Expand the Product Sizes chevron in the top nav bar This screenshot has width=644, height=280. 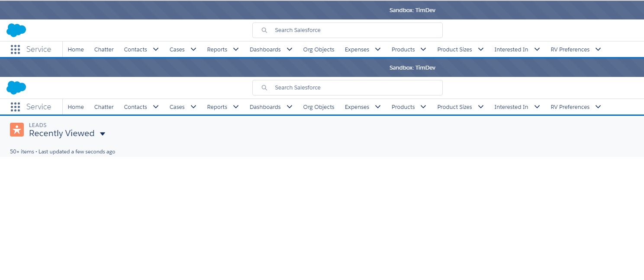(x=481, y=49)
